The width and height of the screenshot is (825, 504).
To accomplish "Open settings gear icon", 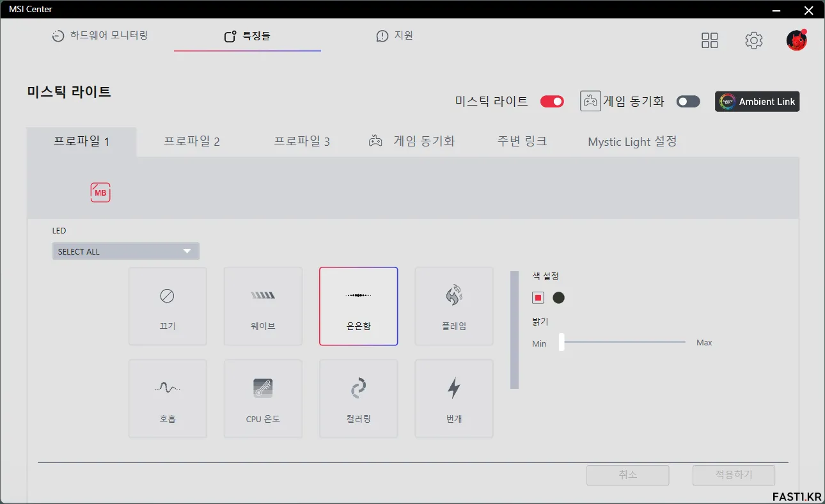I will coord(754,40).
